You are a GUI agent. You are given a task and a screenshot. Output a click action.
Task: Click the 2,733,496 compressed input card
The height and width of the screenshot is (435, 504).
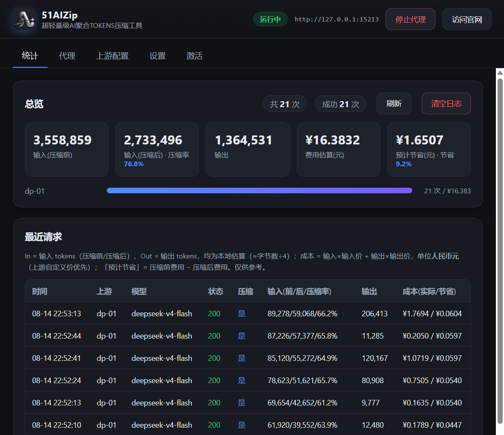coord(157,149)
